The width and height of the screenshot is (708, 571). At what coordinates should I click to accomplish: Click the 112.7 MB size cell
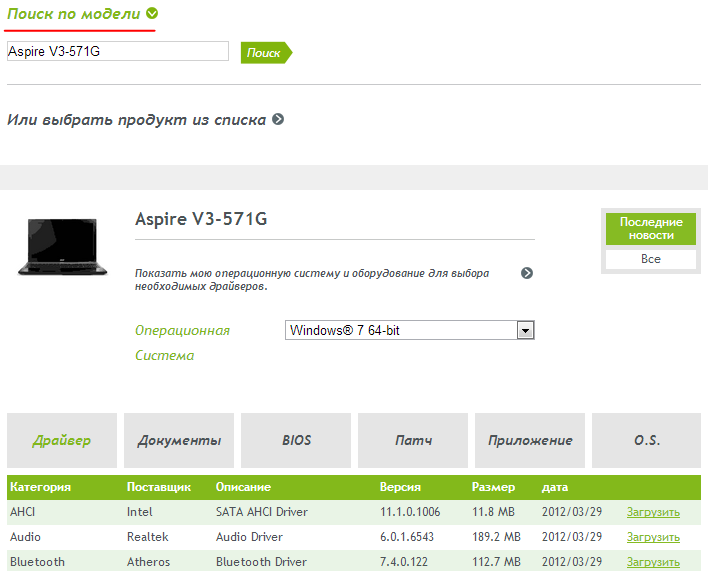pyautogui.click(x=496, y=562)
